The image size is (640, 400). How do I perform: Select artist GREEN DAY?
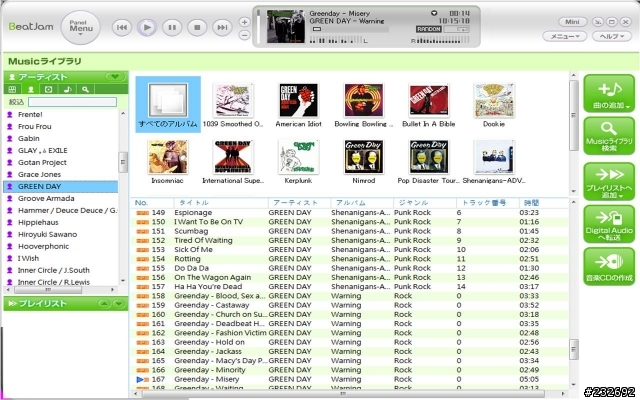point(61,187)
